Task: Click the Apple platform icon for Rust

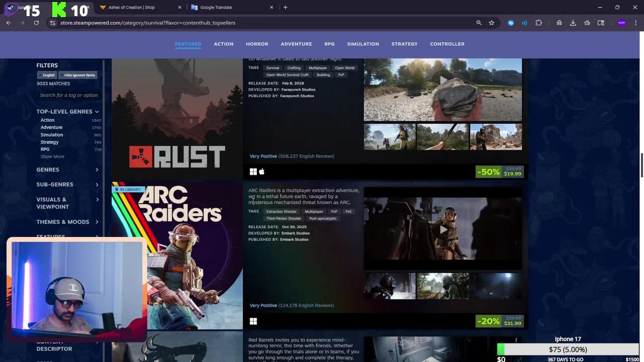Action: point(262,172)
